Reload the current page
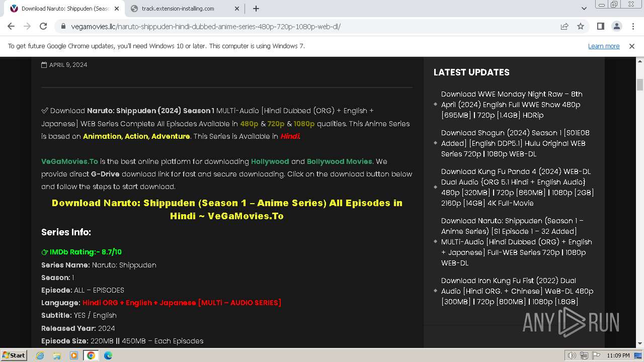Viewport: 644px width, 362px height. (x=43, y=26)
